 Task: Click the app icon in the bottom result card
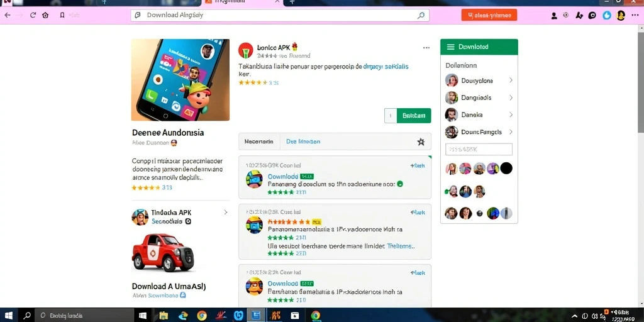(254, 286)
